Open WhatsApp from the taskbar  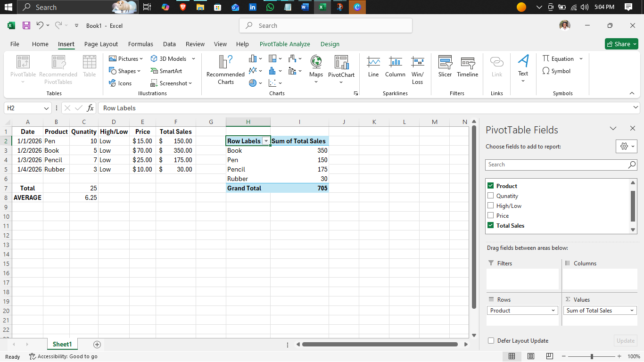[270, 7]
